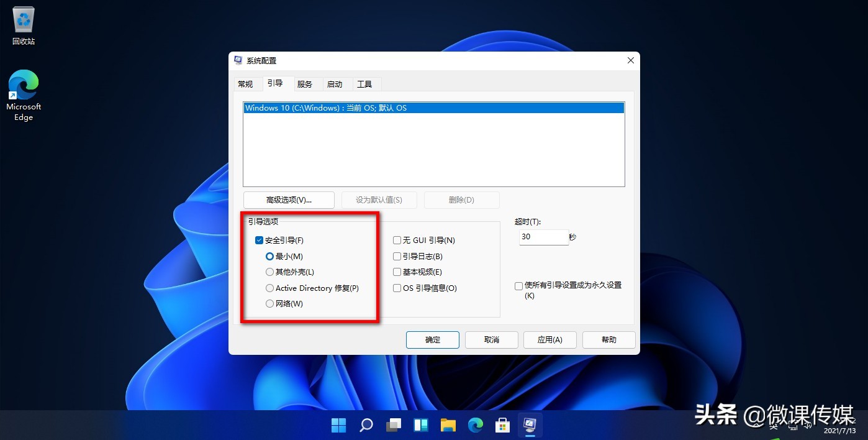Open 高级选项(V)... button
Screen dimensions: 868x440
(289, 200)
